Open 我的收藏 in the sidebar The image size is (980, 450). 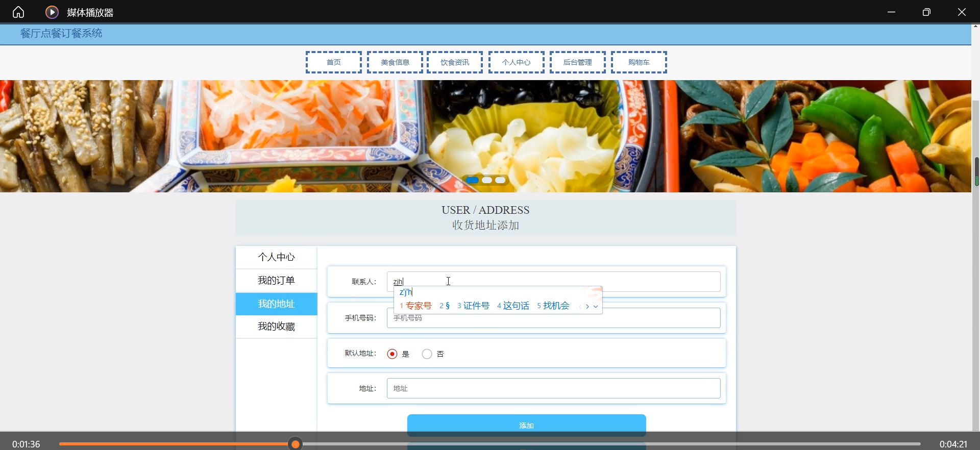point(276,327)
